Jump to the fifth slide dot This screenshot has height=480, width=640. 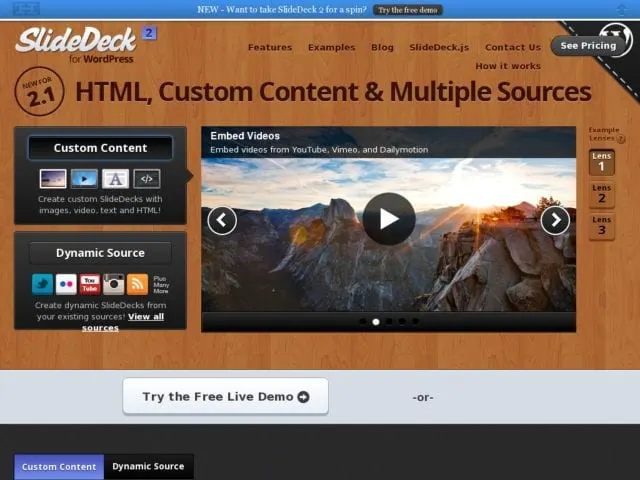415,322
